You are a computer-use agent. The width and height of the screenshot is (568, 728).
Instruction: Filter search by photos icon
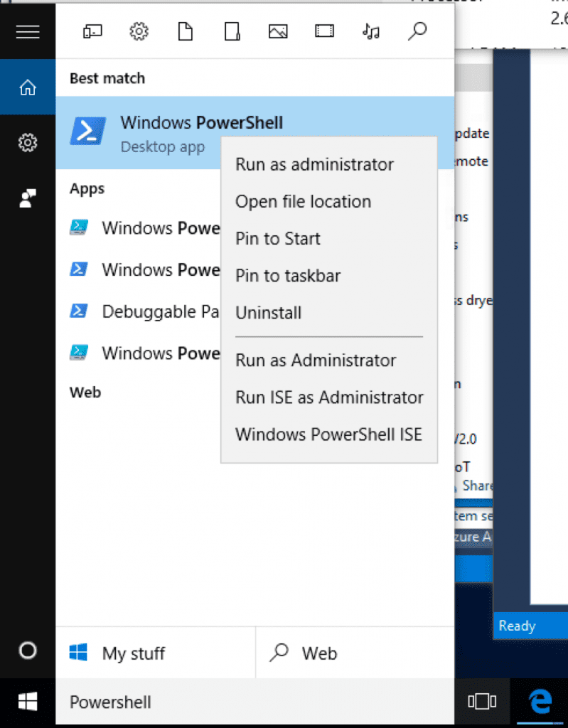278,31
